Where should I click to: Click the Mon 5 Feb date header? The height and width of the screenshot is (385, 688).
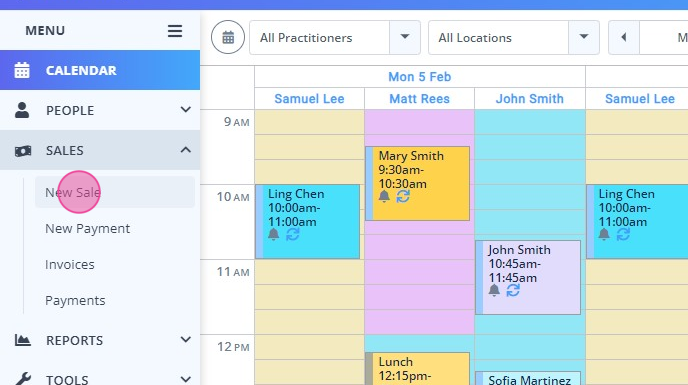pyautogui.click(x=419, y=77)
